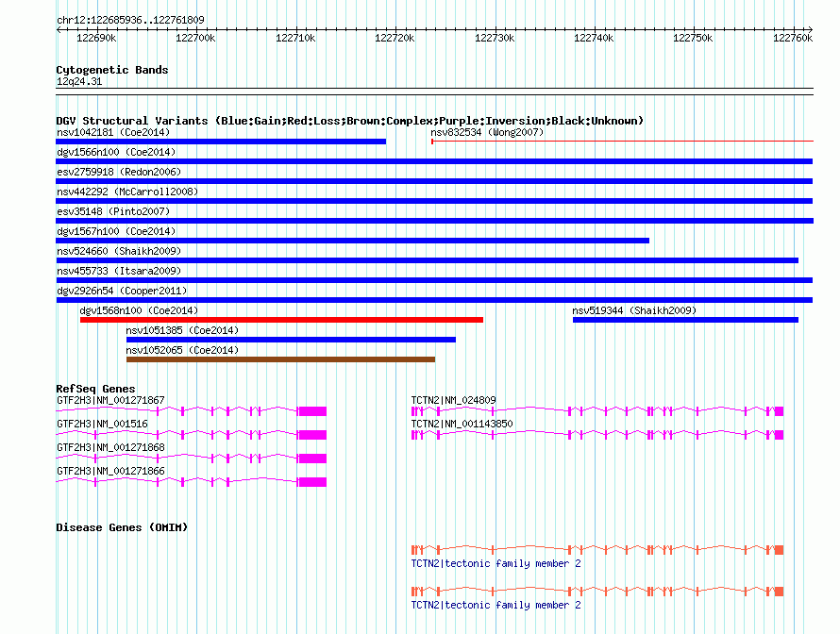Select the Cytogenetic Bands track title

(112, 70)
